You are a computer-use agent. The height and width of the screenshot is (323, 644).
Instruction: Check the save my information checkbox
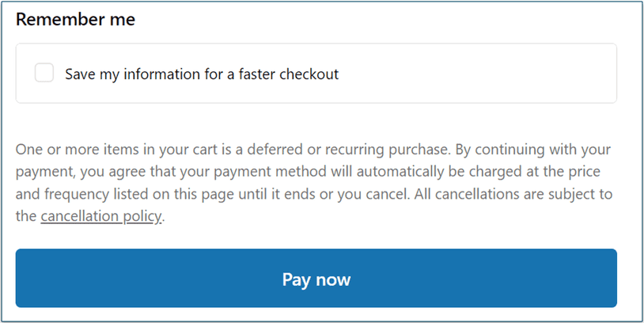(44, 74)
